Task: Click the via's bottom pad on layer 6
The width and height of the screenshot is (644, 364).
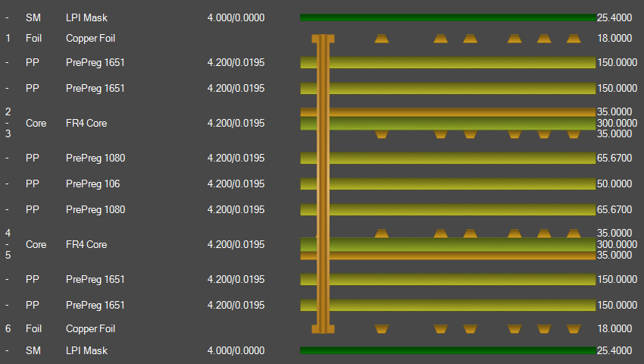Action: click(324, 328)
